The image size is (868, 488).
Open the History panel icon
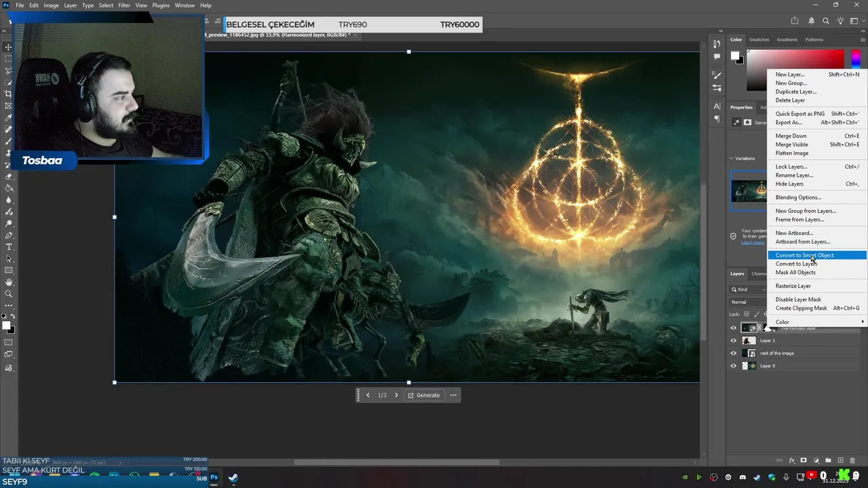(x=717, y=45)
